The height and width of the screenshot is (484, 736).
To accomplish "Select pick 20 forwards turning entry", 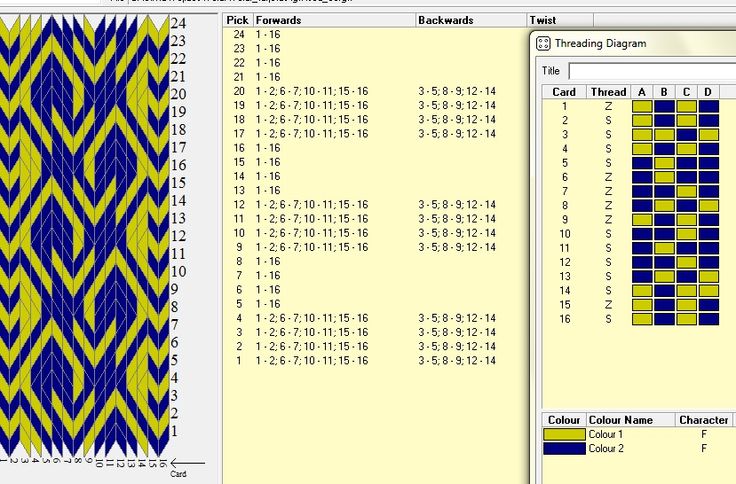I will coord(312,91).
